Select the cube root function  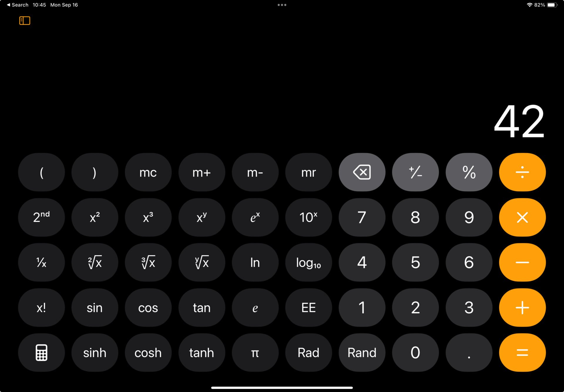(x=148, y=262)
